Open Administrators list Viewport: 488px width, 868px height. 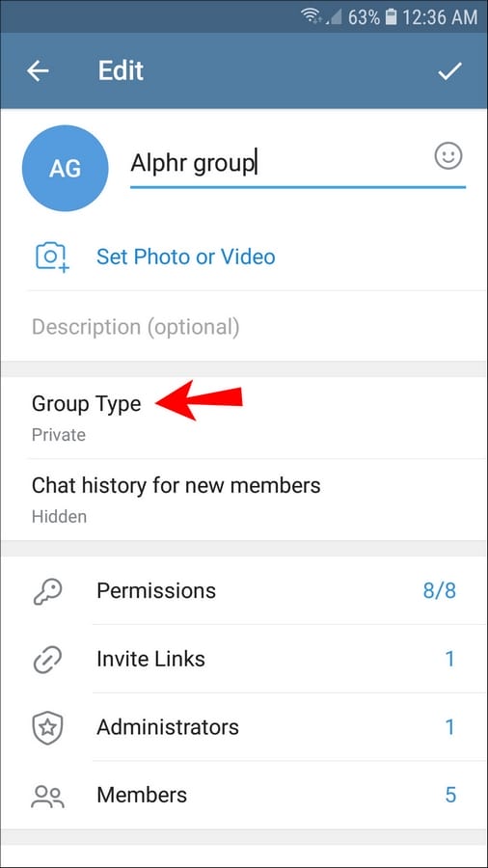pos(244,727)
